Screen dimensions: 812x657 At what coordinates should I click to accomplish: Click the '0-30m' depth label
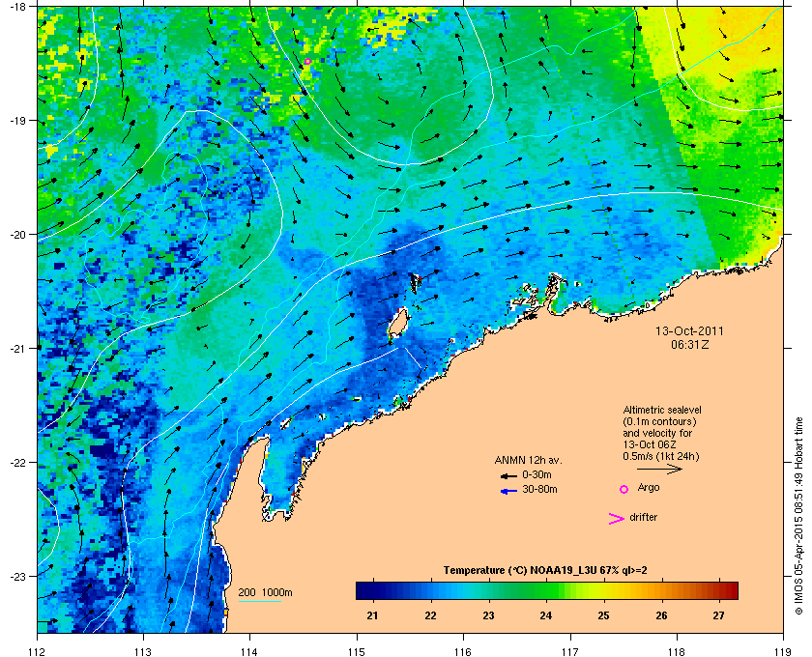[x=536, y=474]
